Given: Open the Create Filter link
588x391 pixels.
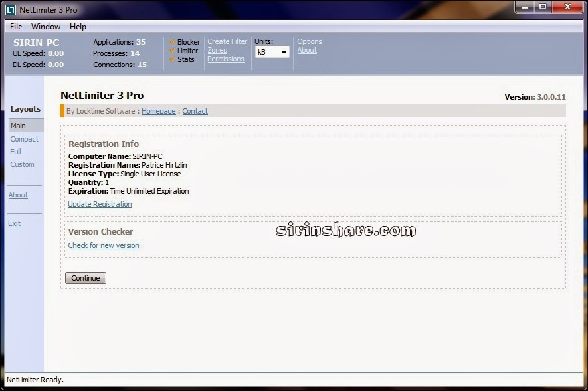Looking at the screenshot, I should [x=228, y=41].
